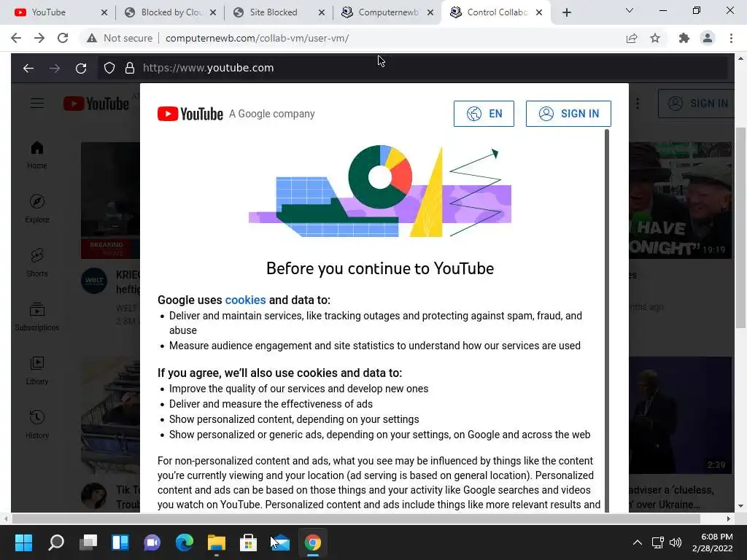Click the YouTube settings three-dot icon
This screenshot has height=560, width=747.
pyautogui.click(x=638, y=104)
